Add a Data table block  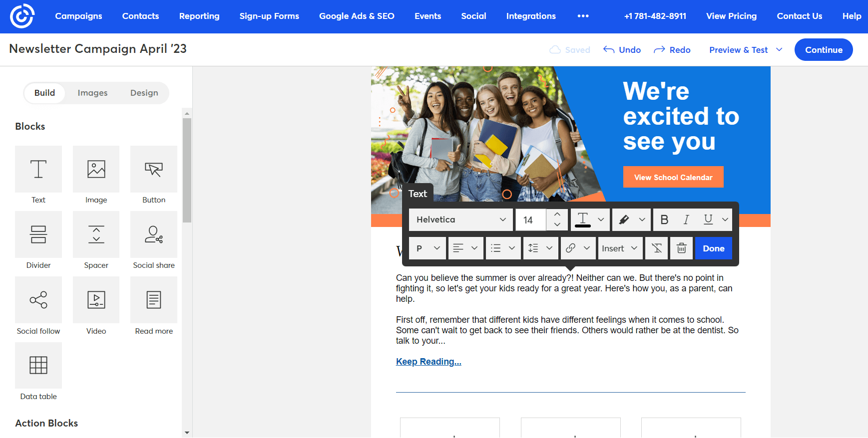click(38, 365)
